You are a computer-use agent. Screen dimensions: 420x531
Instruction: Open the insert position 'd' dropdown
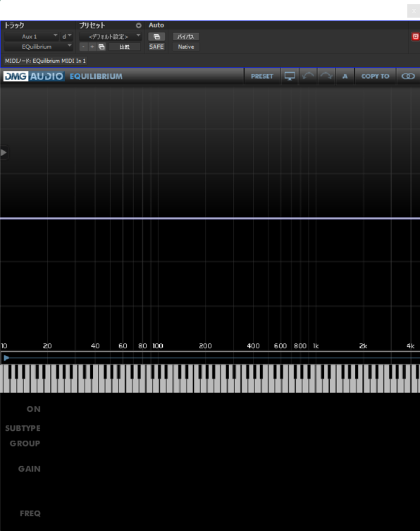[67, 37]
